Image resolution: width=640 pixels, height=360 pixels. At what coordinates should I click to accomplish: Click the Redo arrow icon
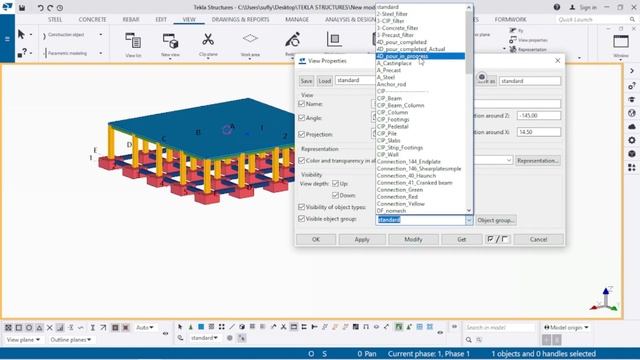pyautogui.click(x=50, y=8)
